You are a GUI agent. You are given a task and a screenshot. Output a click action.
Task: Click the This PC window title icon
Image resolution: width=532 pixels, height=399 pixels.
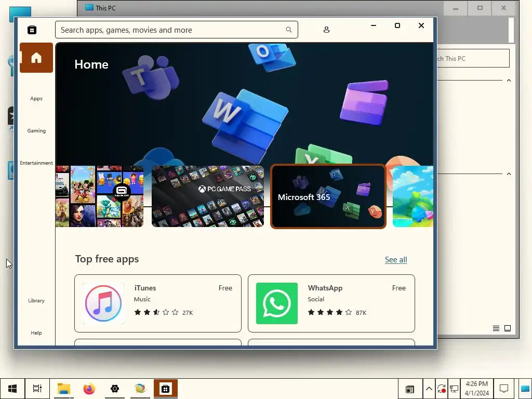(x=89, y=7)
